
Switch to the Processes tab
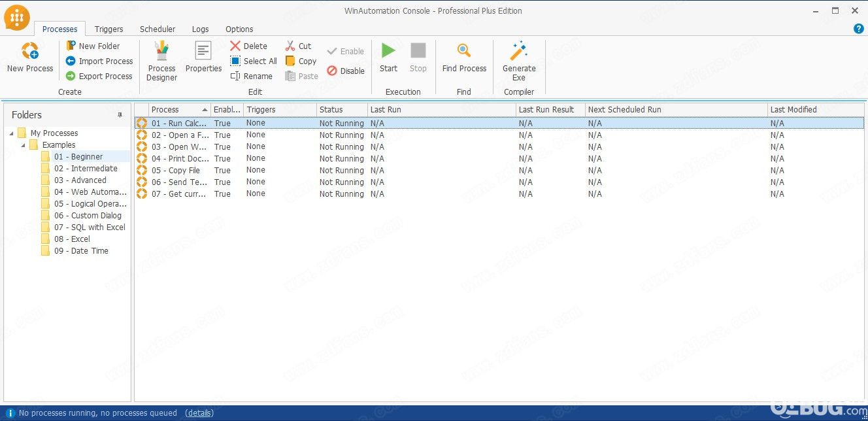[x=60, y=29]
